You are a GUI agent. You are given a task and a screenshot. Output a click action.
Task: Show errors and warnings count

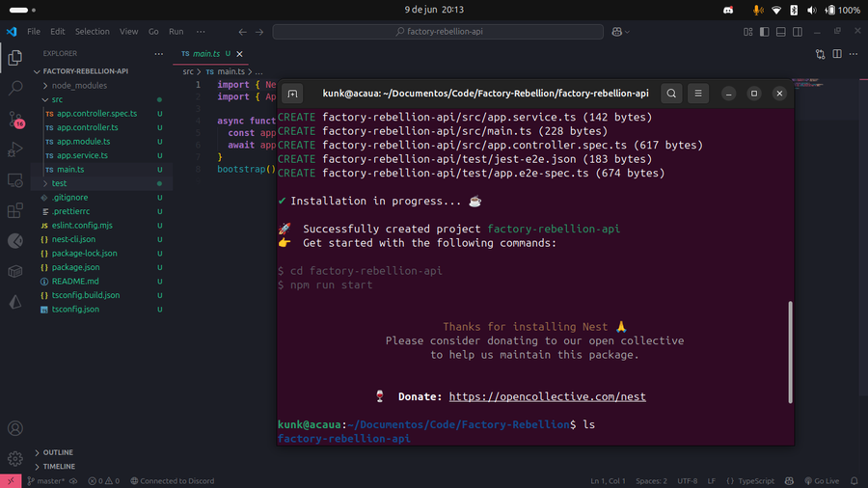tap(103, 481)
